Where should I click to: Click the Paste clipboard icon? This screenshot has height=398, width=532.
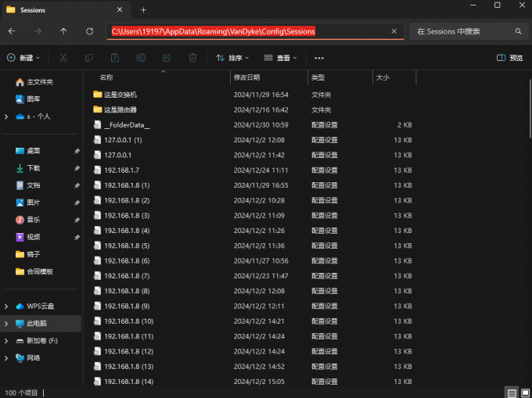[x=115, y=58]
